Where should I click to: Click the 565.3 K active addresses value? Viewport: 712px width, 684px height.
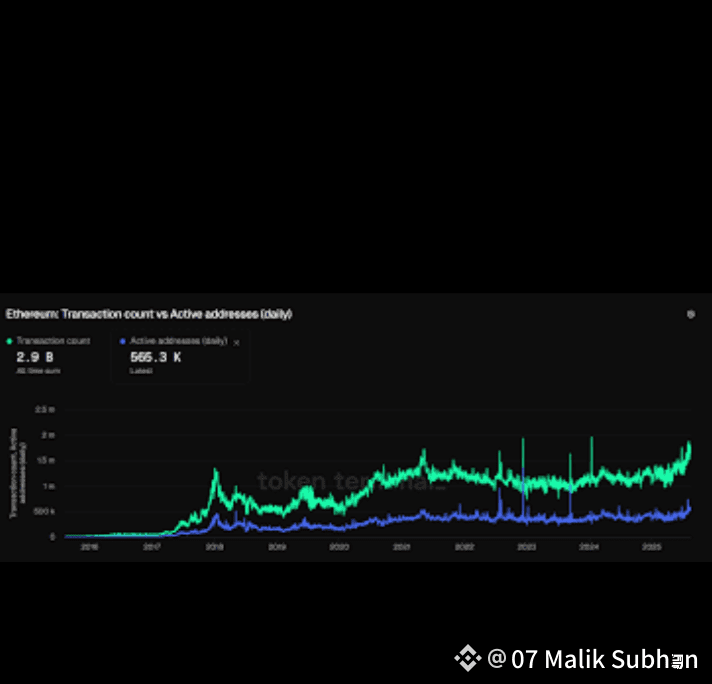click(156, 357)
